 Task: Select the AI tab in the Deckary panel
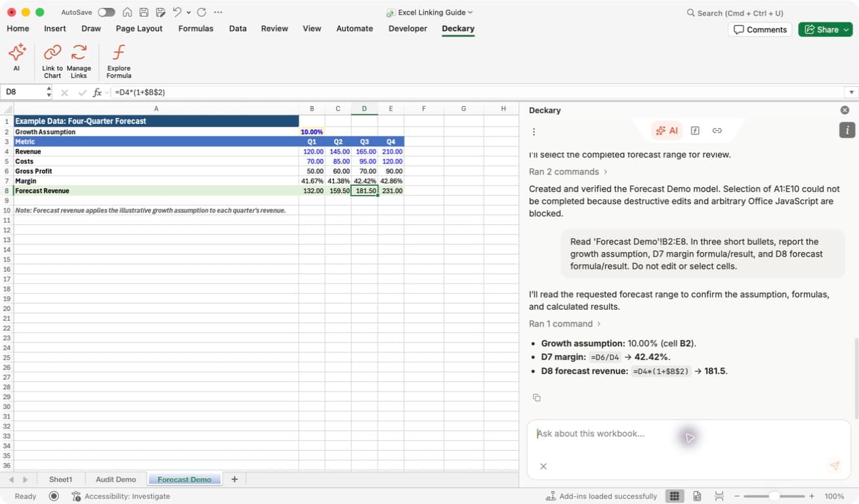click(x=667, y=131)
